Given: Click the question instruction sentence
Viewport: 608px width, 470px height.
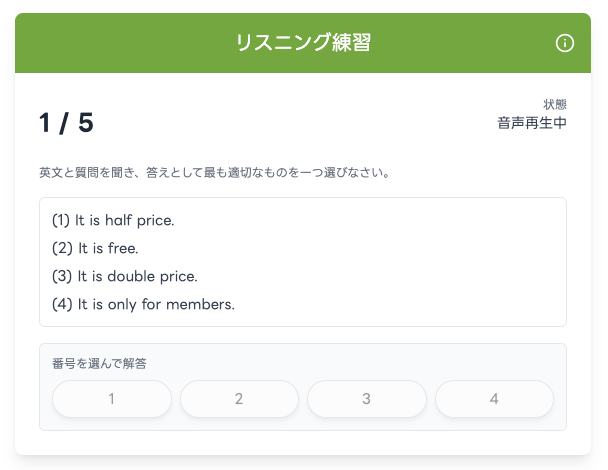Looking at the screenshot, I should 214,173.
